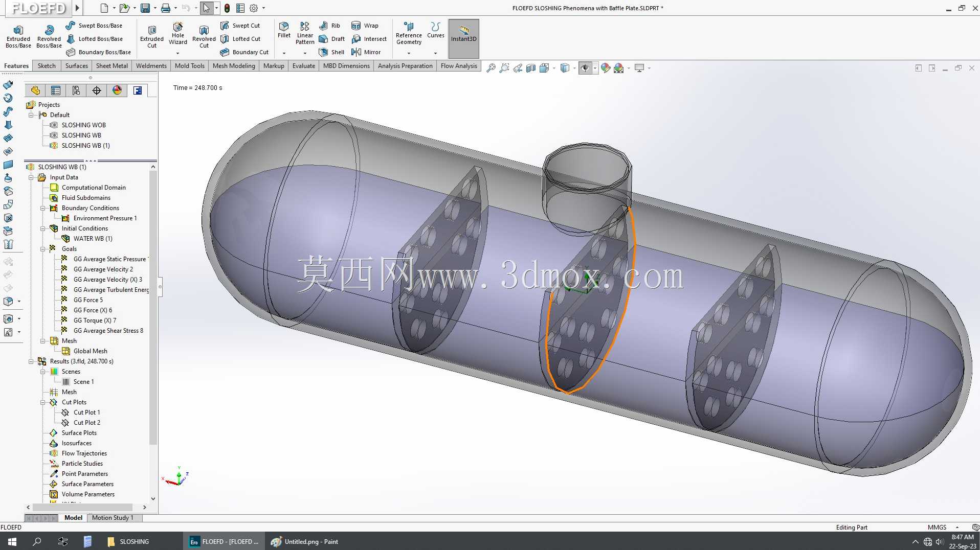
Task: Click the Intersect feature
Action: click(369, 39)
